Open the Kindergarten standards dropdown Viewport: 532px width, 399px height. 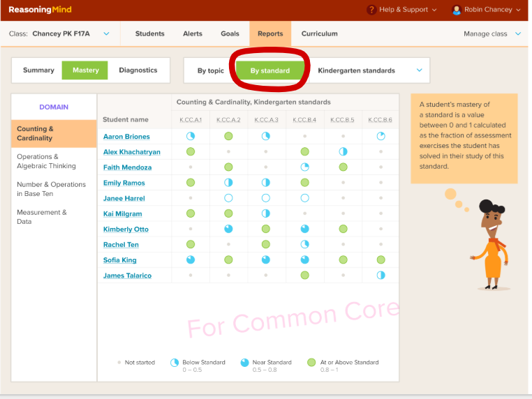370,71
